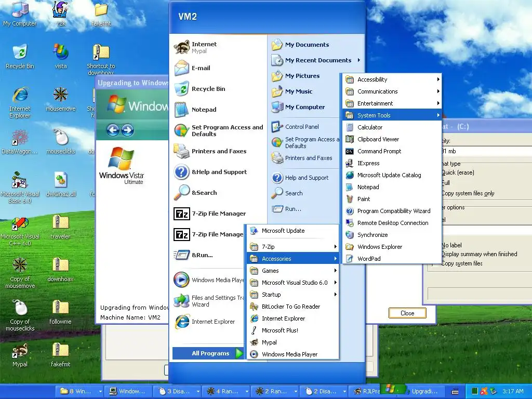Screen dimensions: 532x399
Task: Toggle the No label option
Action: [x=451, y=245]
